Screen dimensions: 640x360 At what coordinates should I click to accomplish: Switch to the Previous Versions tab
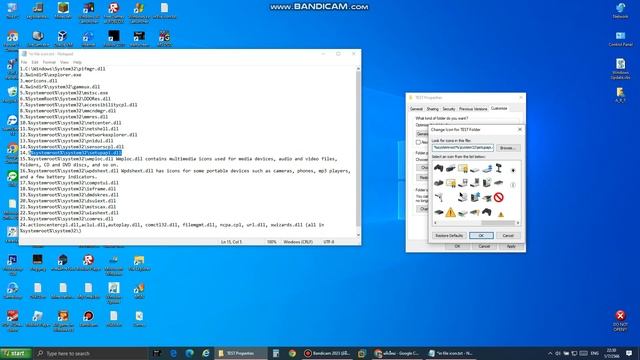[473, 109]
